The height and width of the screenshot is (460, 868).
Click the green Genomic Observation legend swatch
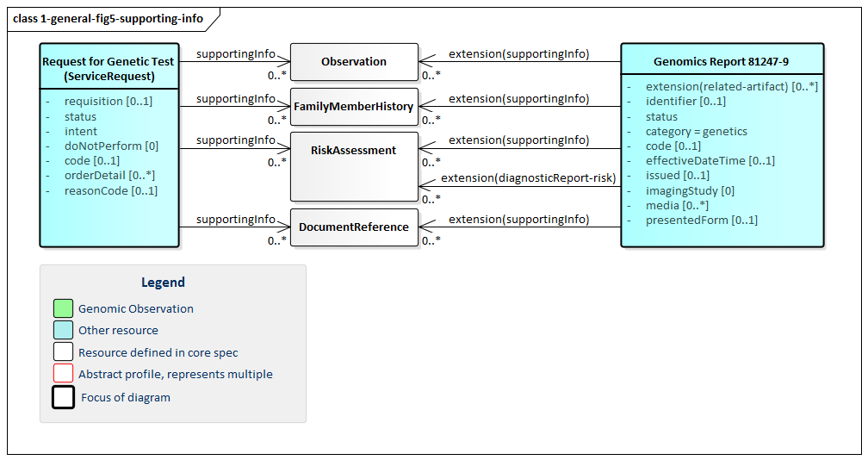(63, 308)
